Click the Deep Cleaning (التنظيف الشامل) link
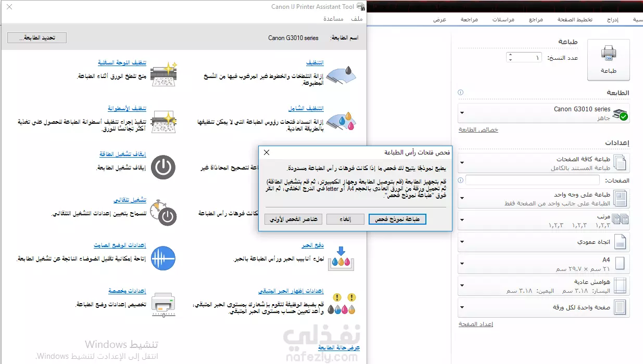 point(306,109)
